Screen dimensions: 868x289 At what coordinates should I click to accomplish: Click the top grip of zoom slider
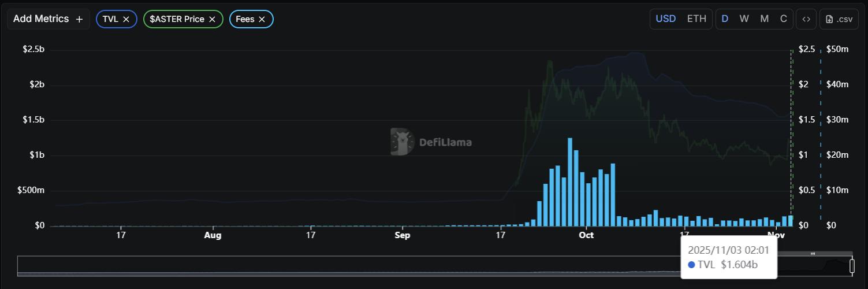click(x=813, y=254)
